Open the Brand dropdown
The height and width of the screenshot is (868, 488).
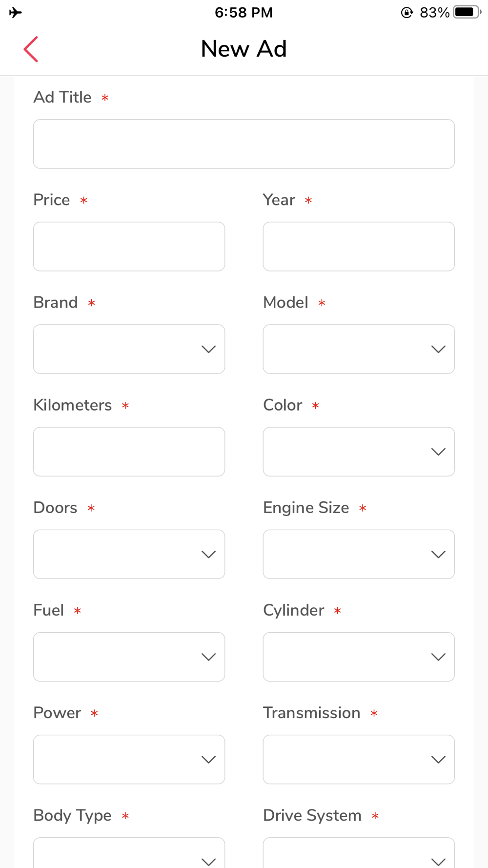coord(129,349)
